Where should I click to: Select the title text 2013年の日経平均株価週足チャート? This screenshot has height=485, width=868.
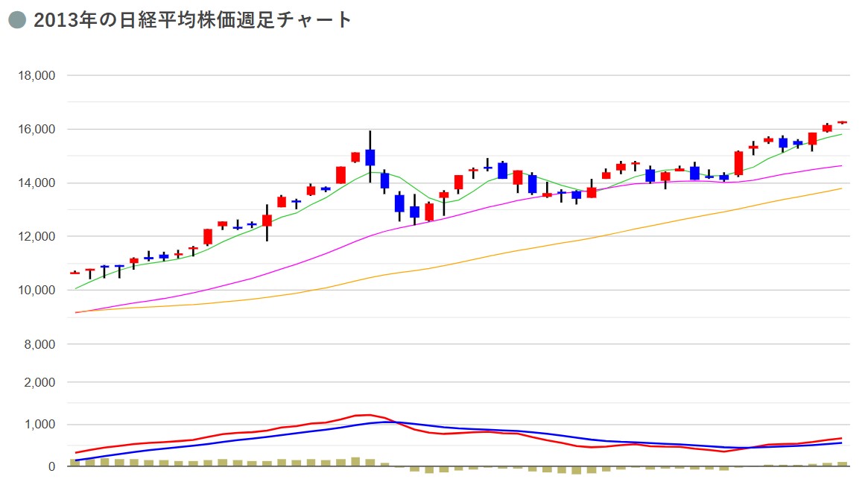[x=192, y=20]
